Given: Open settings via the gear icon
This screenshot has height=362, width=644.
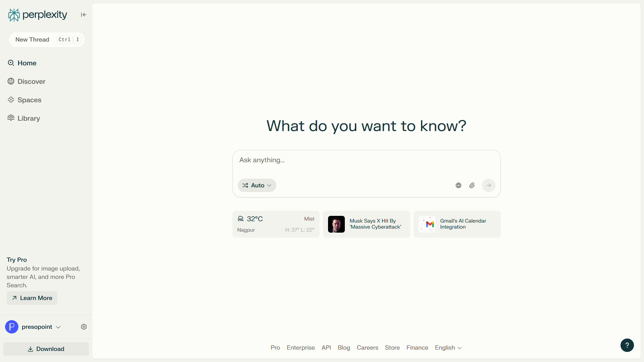Looking at the screenshot, I should coord(84,327).
